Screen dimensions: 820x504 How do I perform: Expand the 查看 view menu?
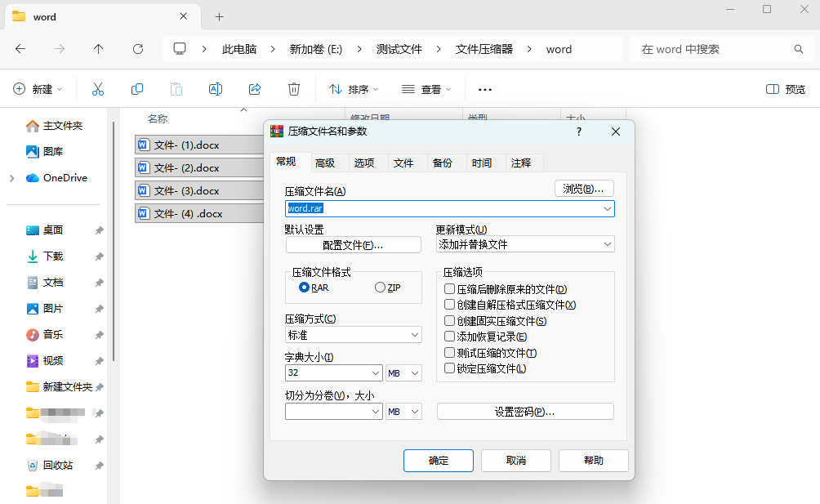(x=426, y=89)
